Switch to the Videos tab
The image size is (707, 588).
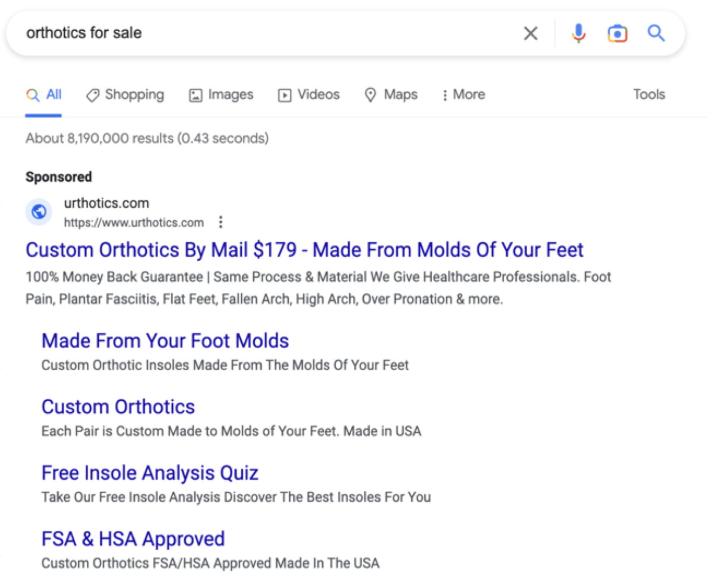(x=309, y=95)
